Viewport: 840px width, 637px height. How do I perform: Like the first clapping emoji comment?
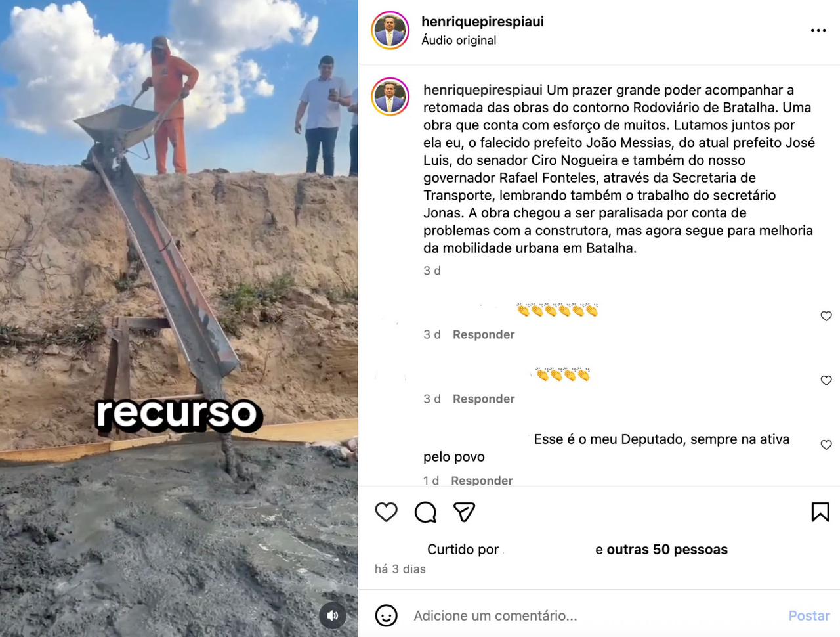pyautogui.click(x=826, y=316)
